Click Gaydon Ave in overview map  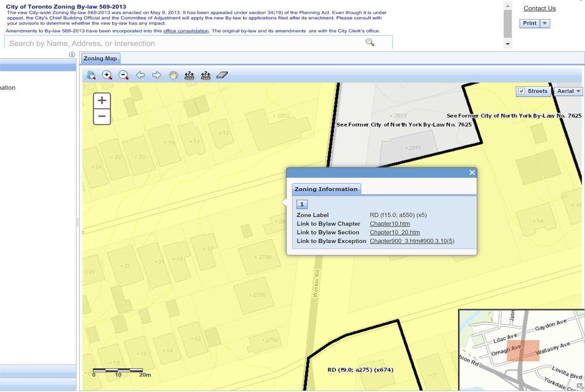coord(551,324)
